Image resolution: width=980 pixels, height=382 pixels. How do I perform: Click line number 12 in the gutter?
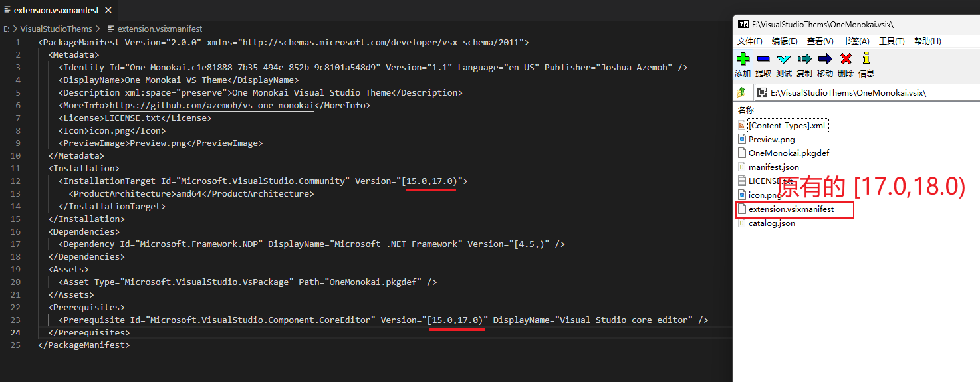(16, 181)
